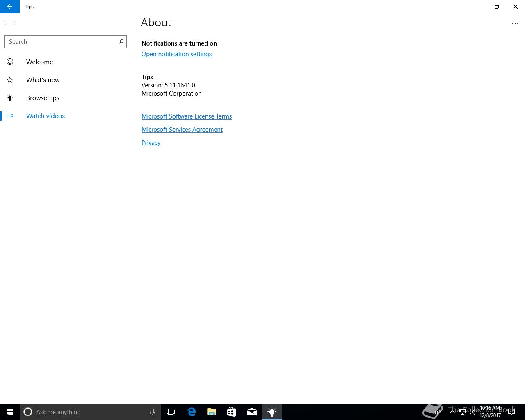Open the more options ellipsis menu
The image size is (525, 420).
click(x=515, y=23)
